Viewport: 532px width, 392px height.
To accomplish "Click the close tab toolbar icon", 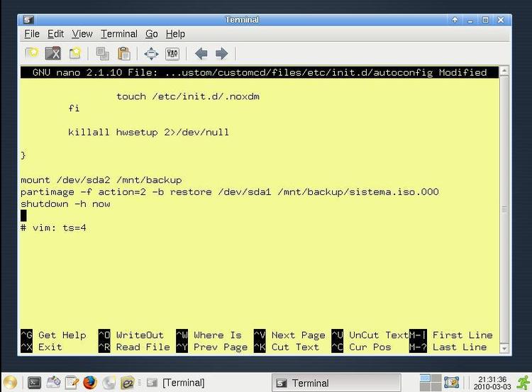I will pos(53,54).
